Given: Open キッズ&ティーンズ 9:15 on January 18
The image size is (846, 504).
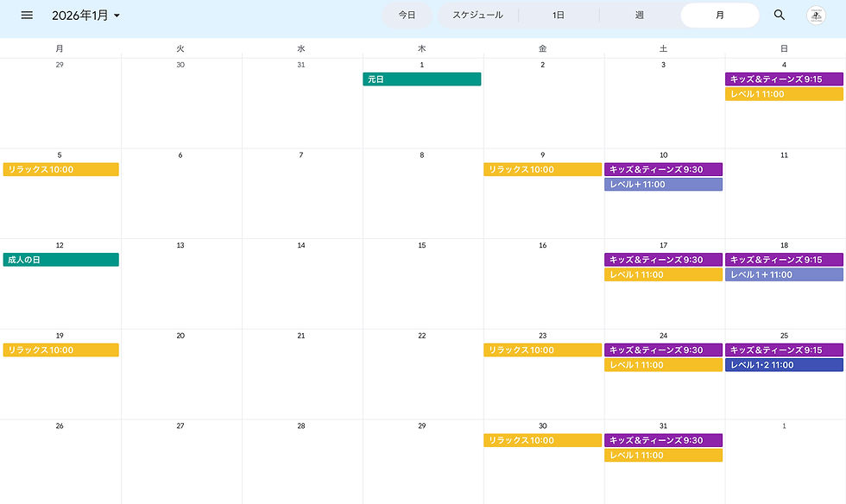Looking at the screenshot, I should tap(784, 260).
